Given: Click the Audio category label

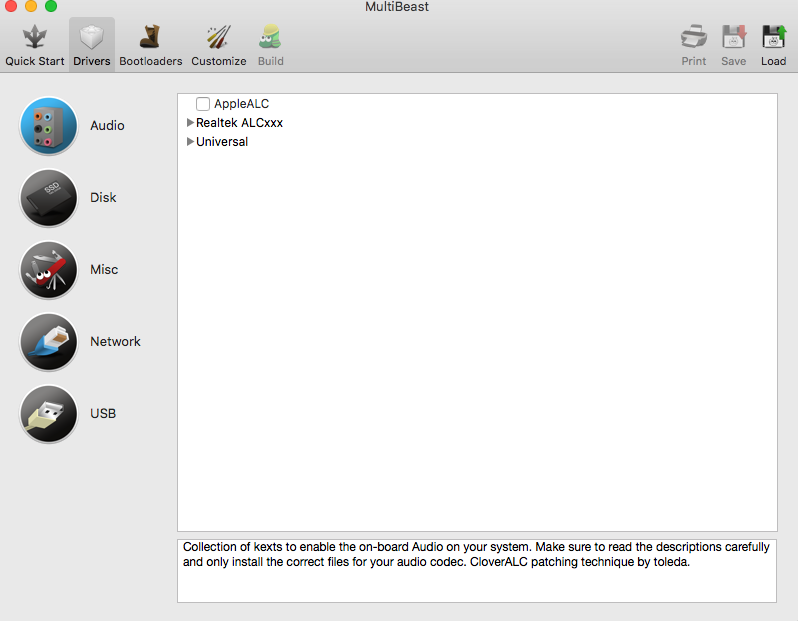Looking at the screenshot, I should coord(107,126).
